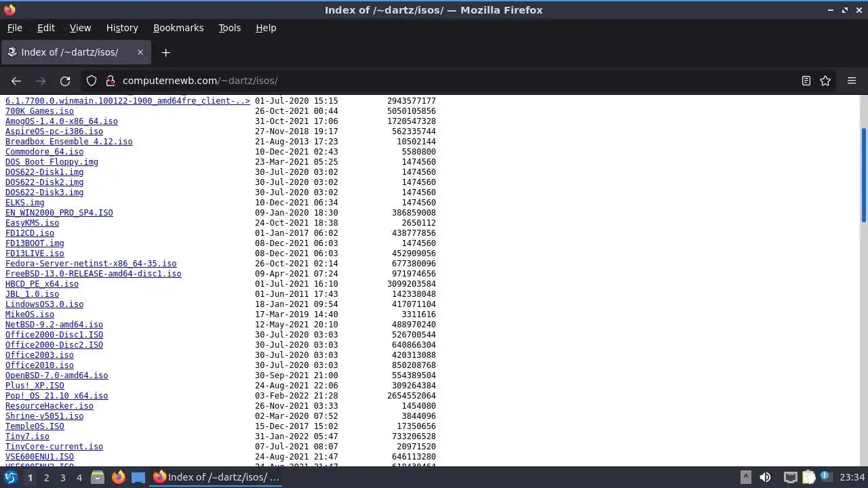This screenshot has width=868, height=488.
Task: Click the AspireOS-pc-i386.iso link
Action: [x=54, y=131]
